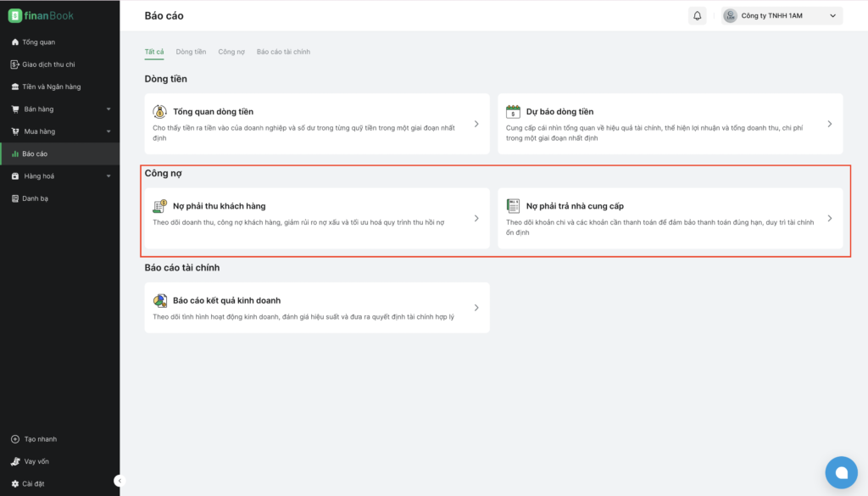Open the Vay vốn icon
The width and height of the screenshot is (868, 496).
(x=15, y=461)
